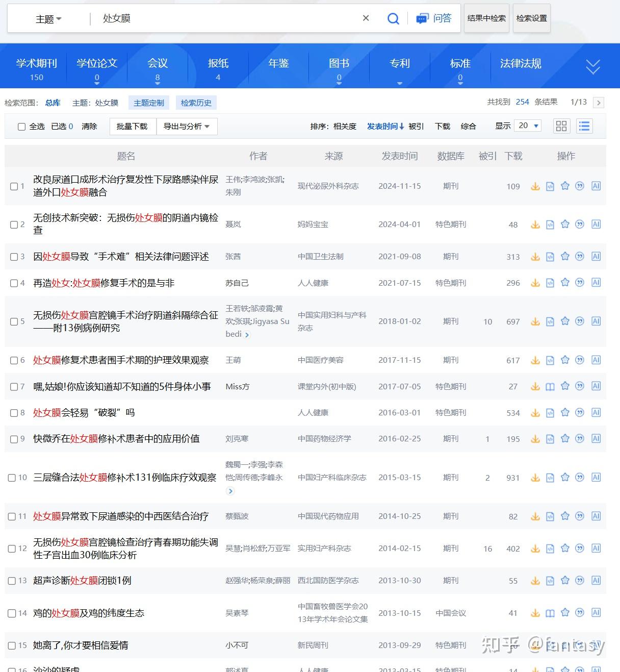The width and height of the screenshot is (620, 672).
Task: Open book-reader icon for 吴素琴 article
Action: click(x=550, y=613)
